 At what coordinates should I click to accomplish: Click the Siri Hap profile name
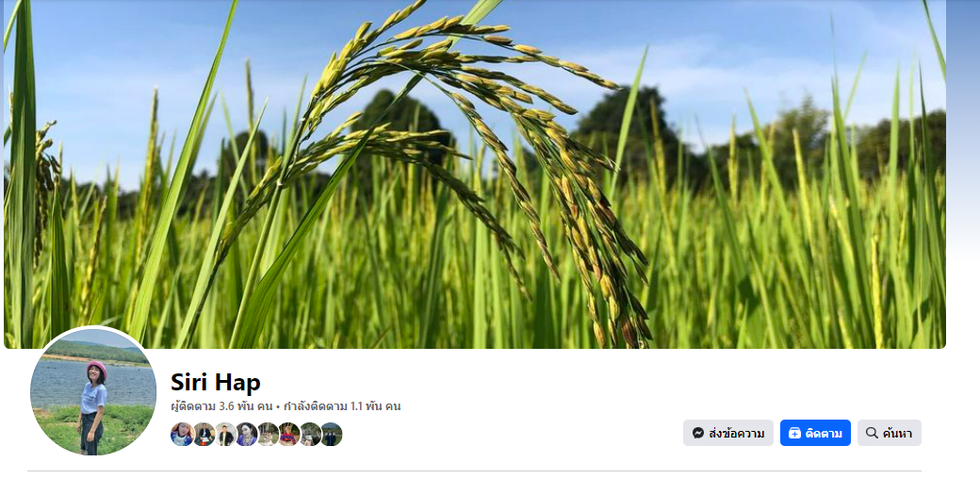[216, 382]
